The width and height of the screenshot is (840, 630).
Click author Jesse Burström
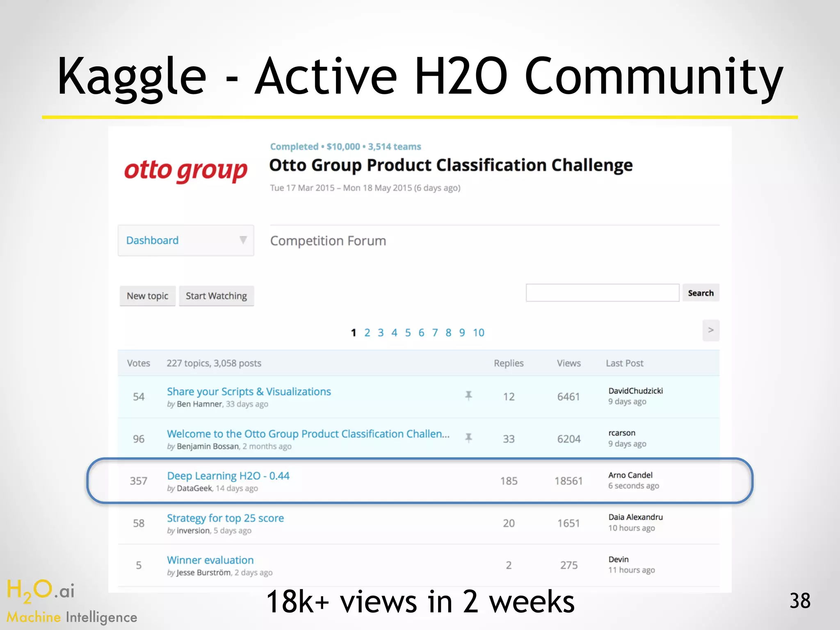tap(203, 573)
